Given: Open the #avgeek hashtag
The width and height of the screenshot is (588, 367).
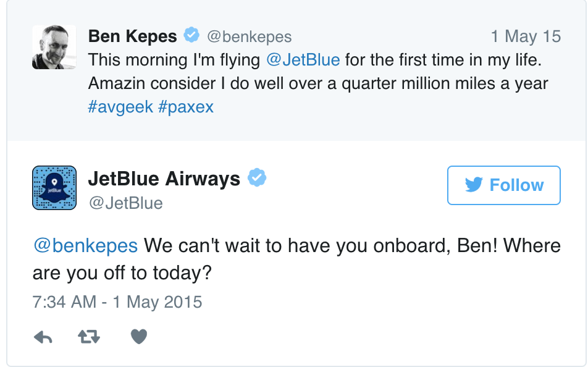Looking at the screenshot, I should [x=120, y=107].
